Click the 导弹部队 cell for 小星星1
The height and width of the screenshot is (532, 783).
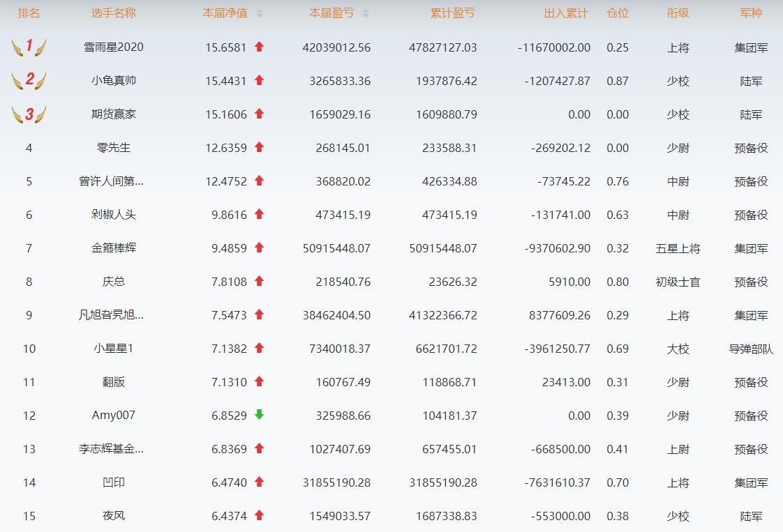click(x=751, y=349)
